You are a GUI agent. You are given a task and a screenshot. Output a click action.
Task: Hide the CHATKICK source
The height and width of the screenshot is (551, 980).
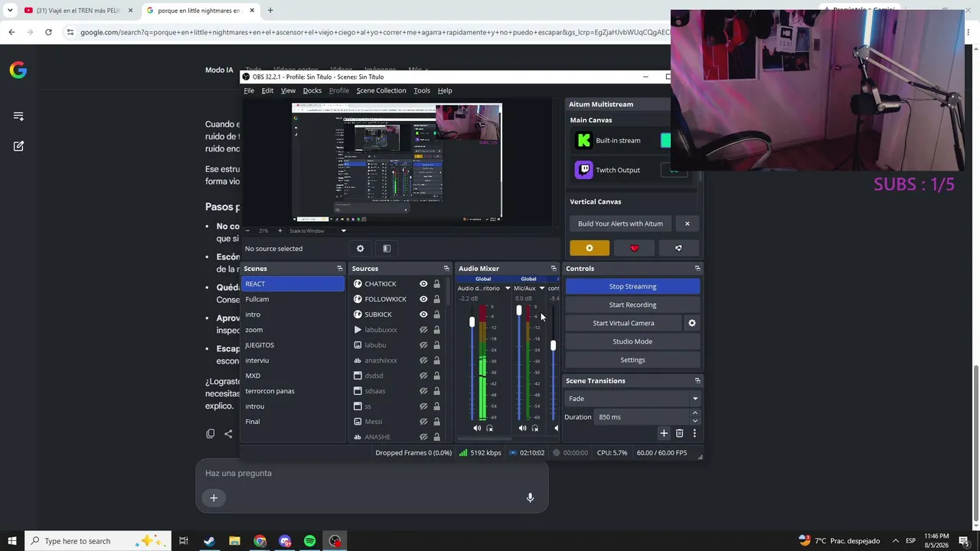coord(423,284)
